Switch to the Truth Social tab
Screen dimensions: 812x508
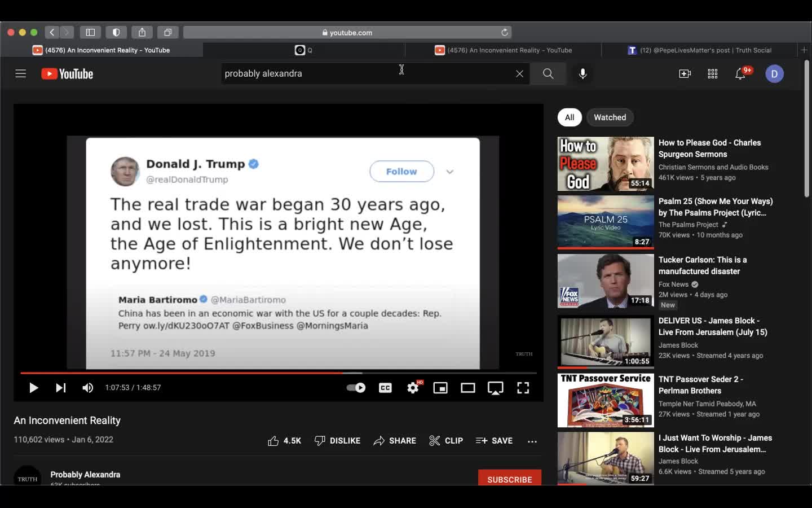[699, 50]
